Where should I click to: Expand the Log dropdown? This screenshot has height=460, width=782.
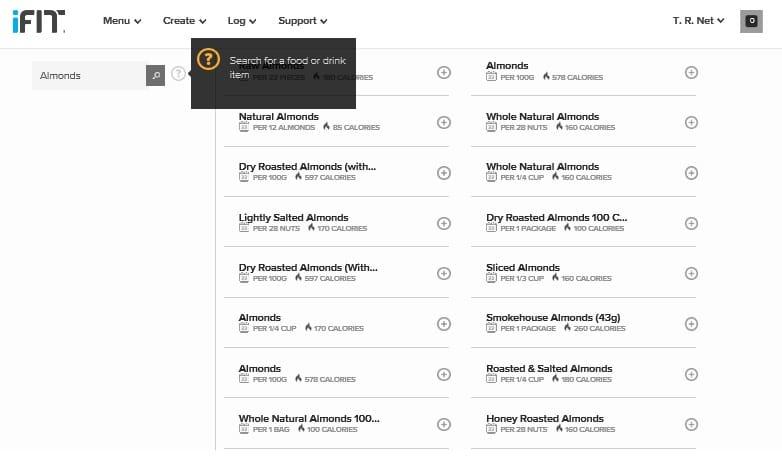pyautogui.click(x=242, y=21)
